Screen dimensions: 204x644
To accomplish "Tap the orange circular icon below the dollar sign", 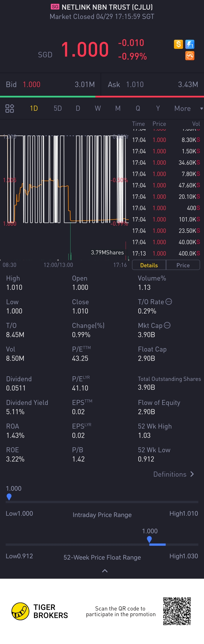I will pos(190,56).
